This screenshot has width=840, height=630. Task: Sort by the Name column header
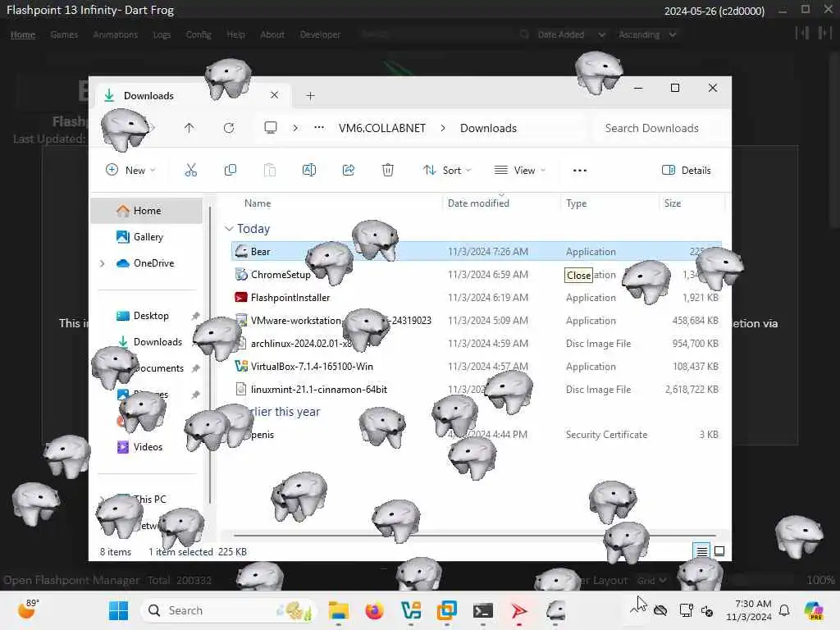[257, 203]
